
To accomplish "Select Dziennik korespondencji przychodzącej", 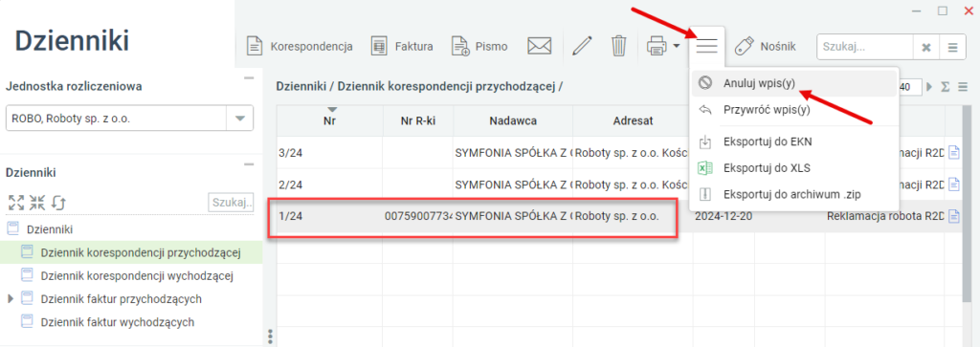I will 131,252.
